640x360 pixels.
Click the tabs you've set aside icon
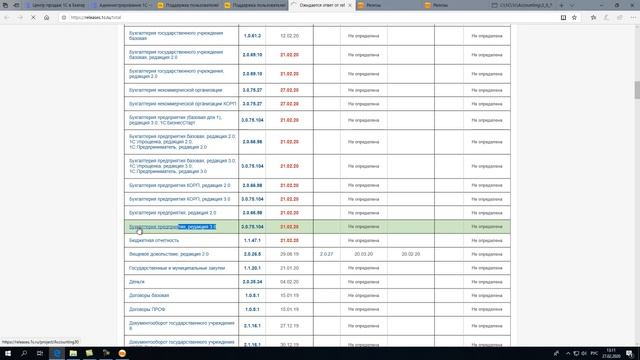(x=5, y=5)
